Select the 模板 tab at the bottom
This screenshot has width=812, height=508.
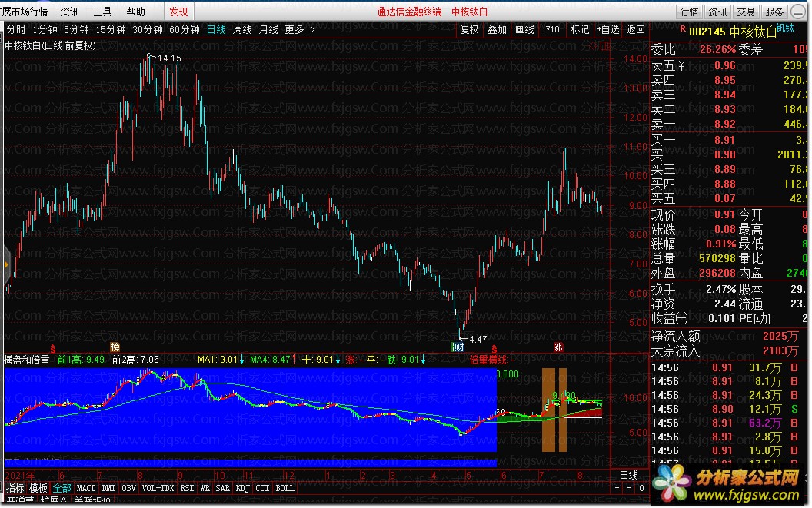38,488
